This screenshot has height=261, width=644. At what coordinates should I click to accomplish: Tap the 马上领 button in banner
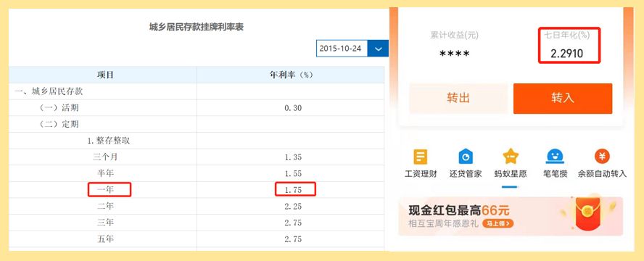tap(498, 223)
